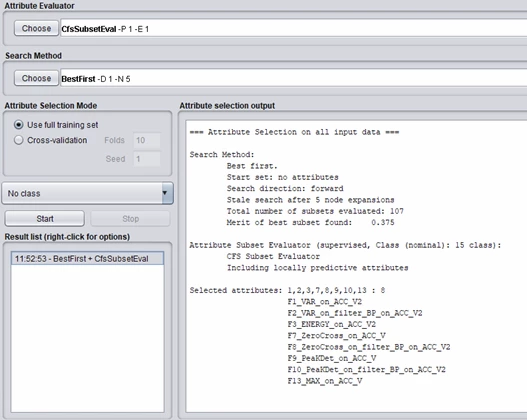
Task: Click the Folds value field
Action: tap(147, 140)
